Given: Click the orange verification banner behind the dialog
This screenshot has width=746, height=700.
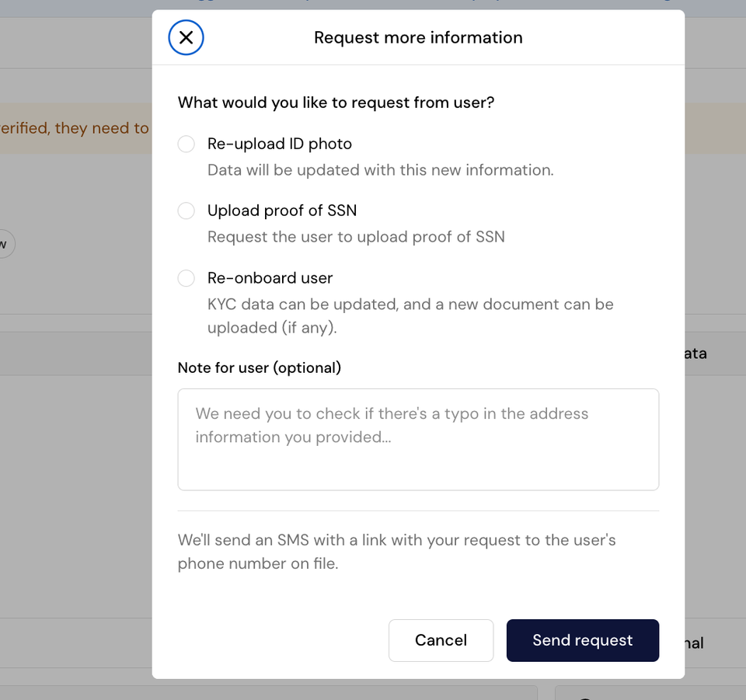Looking at the screenshot, I should click(x=75, y=128).
